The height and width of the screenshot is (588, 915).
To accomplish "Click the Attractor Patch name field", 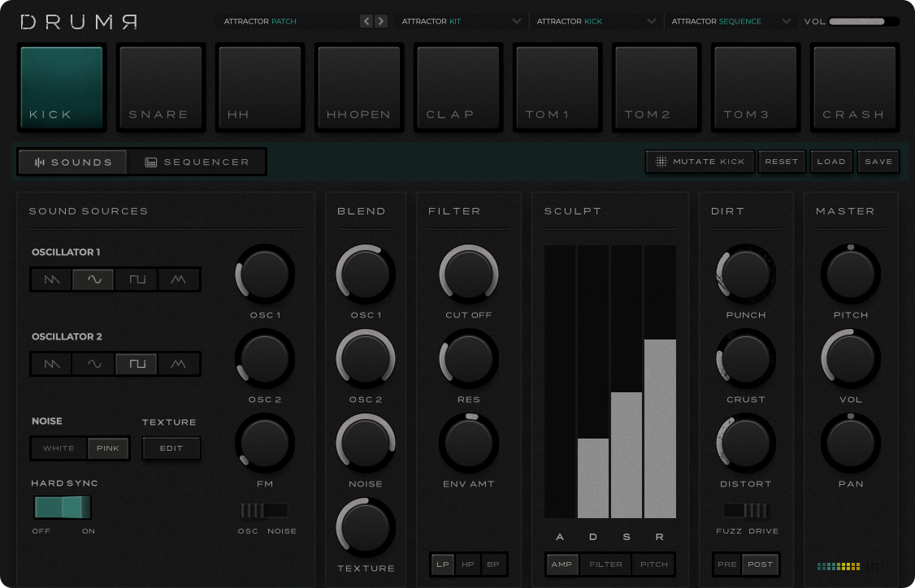I will [x=287, y=22].
